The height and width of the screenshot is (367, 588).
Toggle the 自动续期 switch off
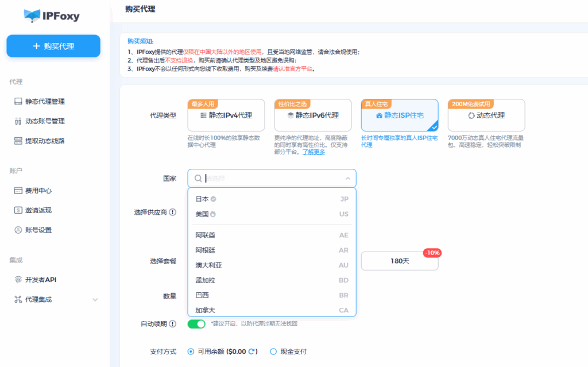pos(196,324)
